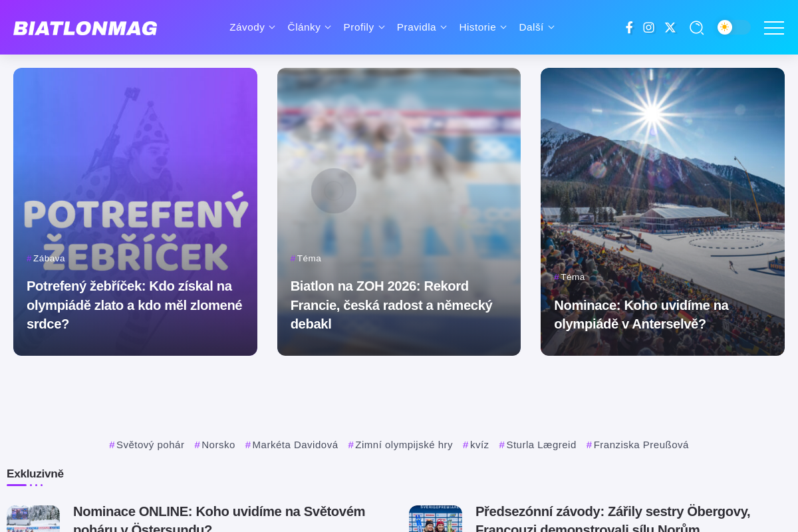798x532 pixels.
Task: Open the Historie menu item
Action: click(x=483, y=27)
